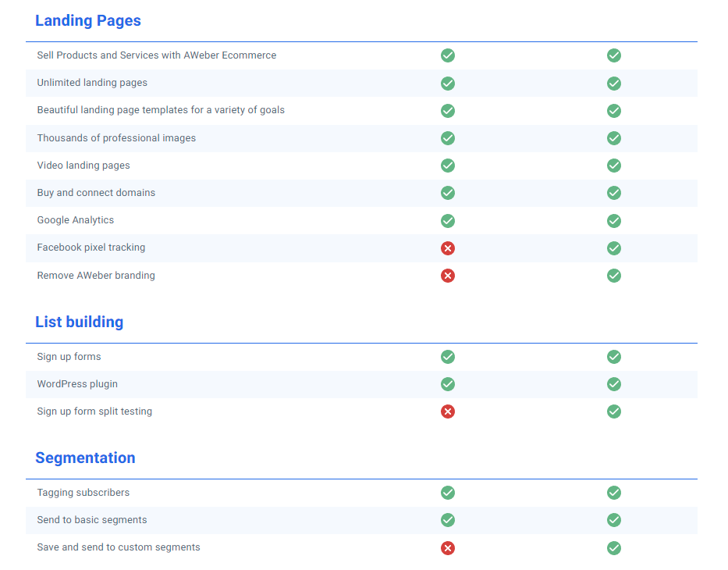This screenshot has width=728, height=570.
Task: Click red X icon for Facebook pixel tracking
Action: tap(448, 248)
